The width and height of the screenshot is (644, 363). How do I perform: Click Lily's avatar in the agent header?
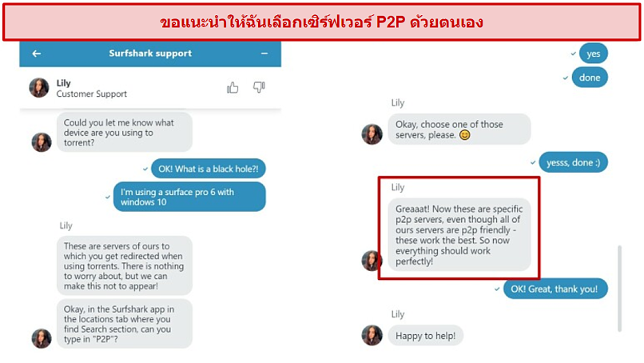pyautogui.click(x=39, y=88)
